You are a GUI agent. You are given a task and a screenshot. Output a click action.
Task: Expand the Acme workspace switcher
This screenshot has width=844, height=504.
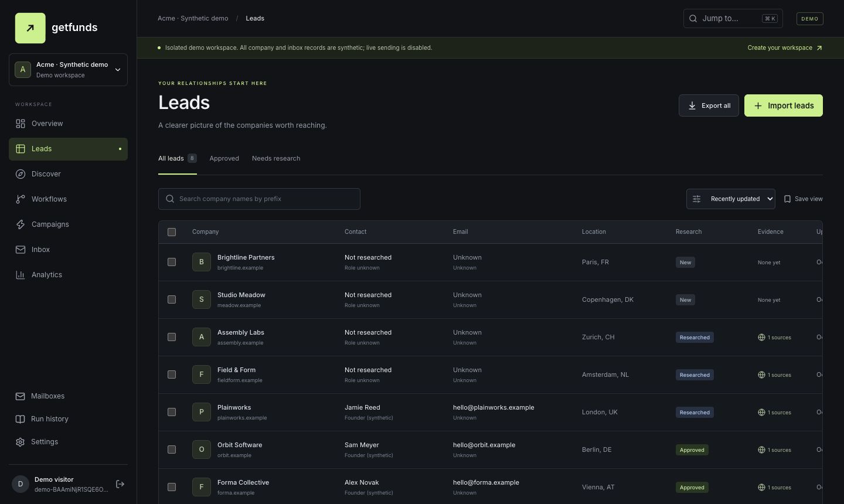coord(68,70)
